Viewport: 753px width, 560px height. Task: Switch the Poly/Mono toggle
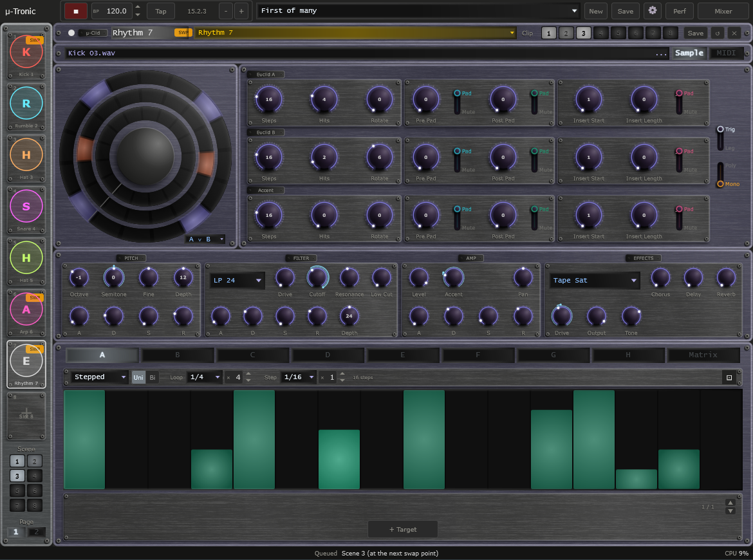pos(720,175)
